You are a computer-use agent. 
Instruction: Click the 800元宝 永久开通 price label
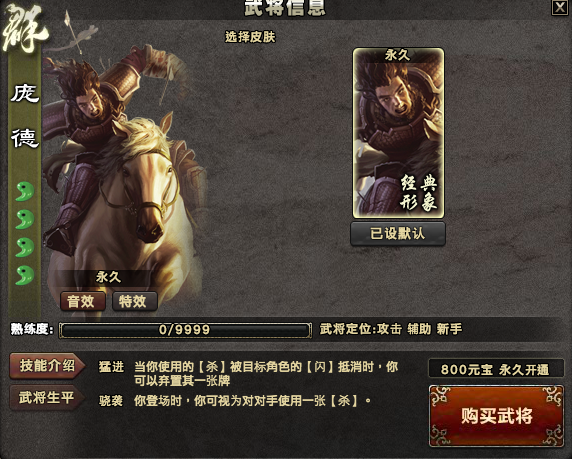pyautogui.click(x=495, y=369)
